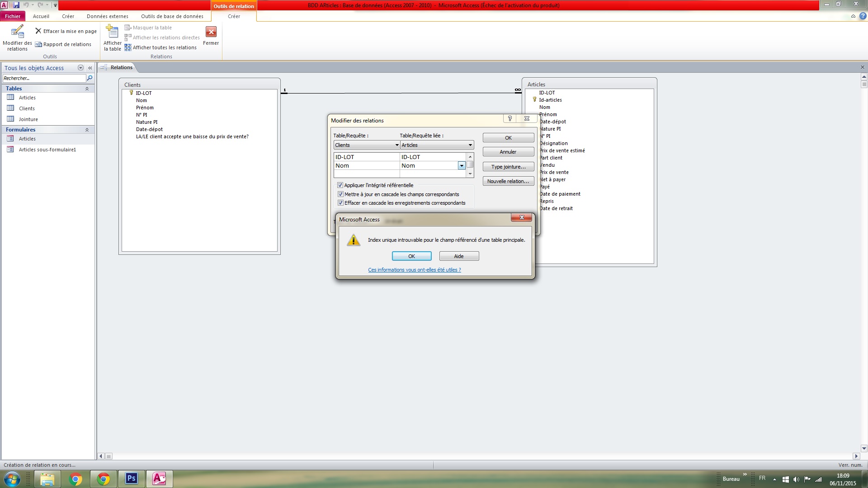Click the search magnifier in navigation pane
Screen dimensions: 868x488
[x=90, y=78]
